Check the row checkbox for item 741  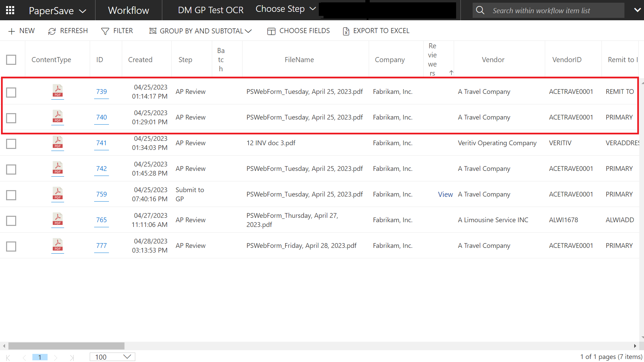11,144
